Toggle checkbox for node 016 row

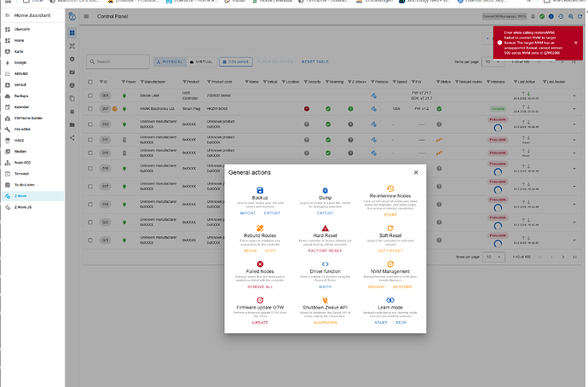(90, 169)
